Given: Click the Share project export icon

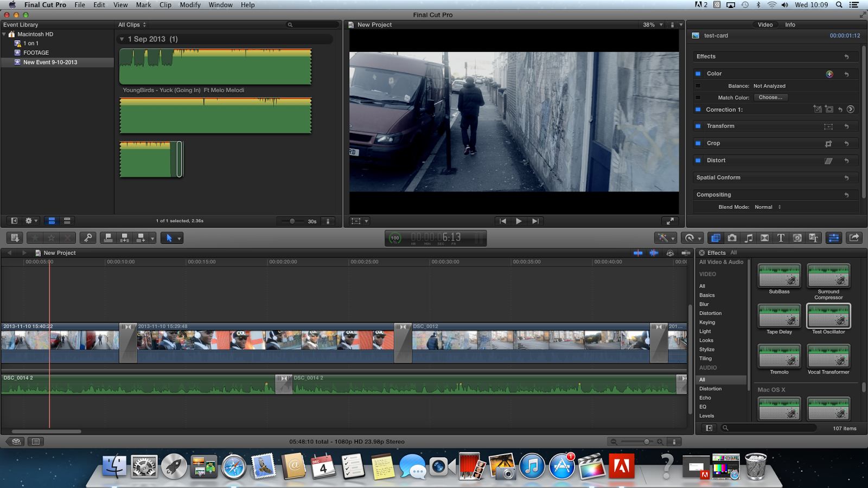Looking at the screenshot, I should [854, 238].
